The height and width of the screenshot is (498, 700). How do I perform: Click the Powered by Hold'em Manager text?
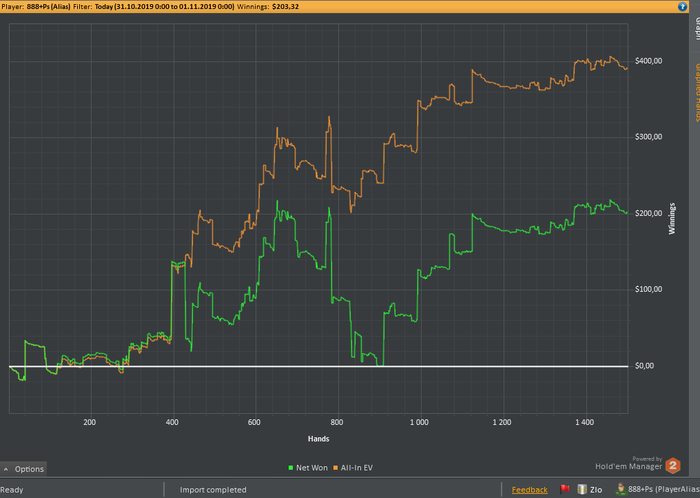(x=629, y=463)
